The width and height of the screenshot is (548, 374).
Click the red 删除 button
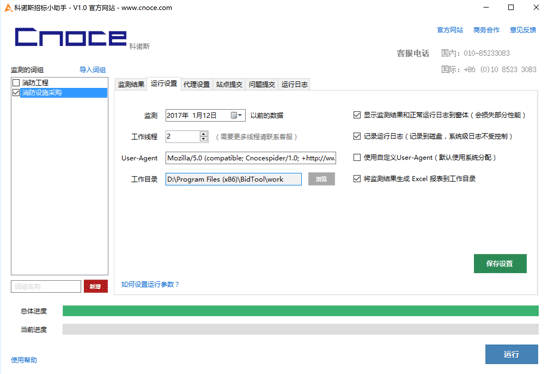click(95, 287)
